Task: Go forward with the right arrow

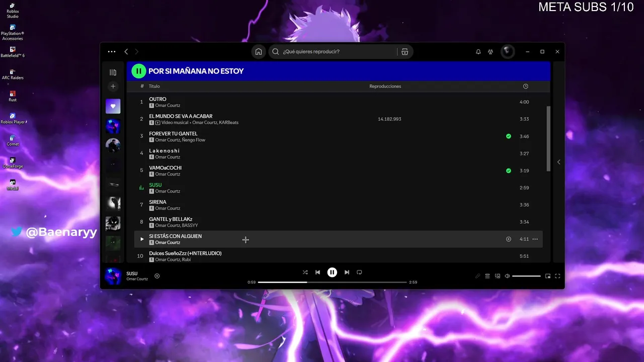Action: click(x=136, y=51)
